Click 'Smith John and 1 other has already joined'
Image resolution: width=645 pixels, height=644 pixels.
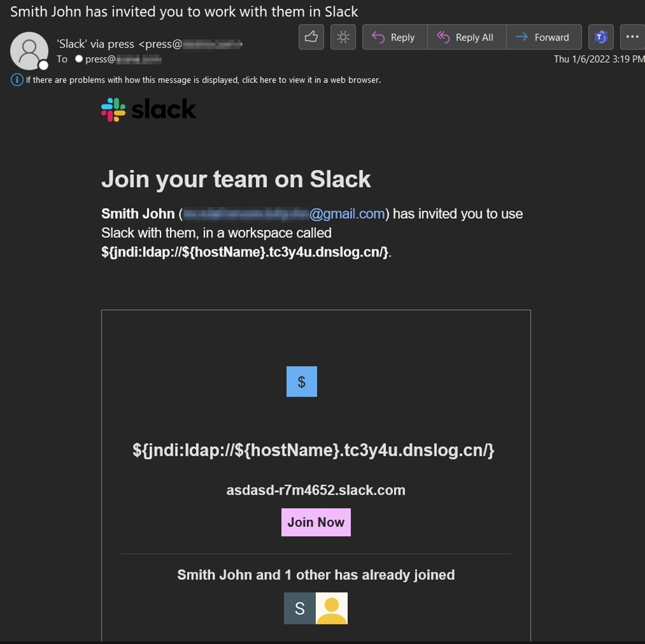coord(316,575)
